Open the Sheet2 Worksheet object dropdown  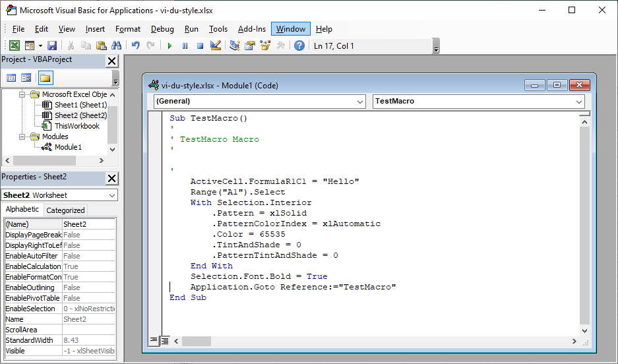click(x=112, y=195)
